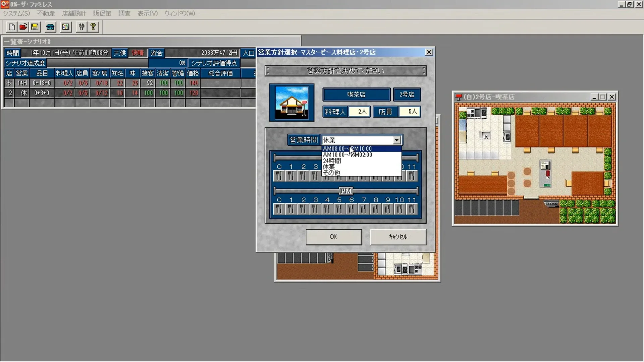Open the 調査 menu

tap(124, 13)
